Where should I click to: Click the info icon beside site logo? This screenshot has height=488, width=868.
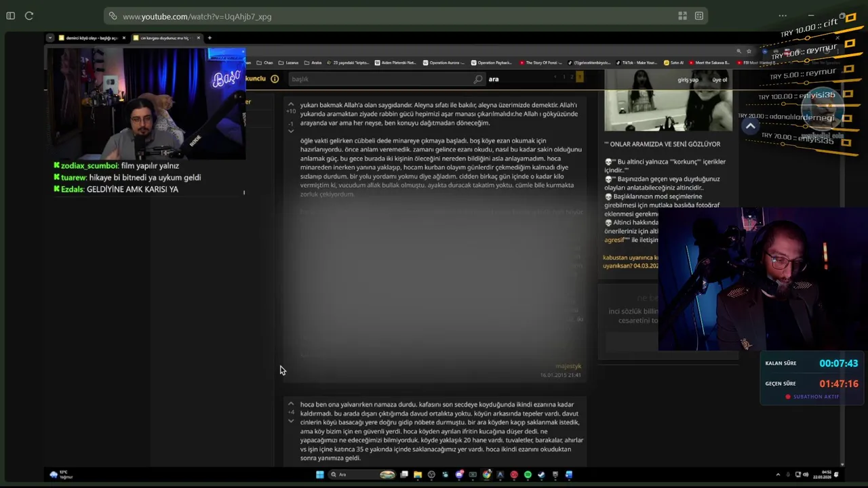tap(275, 79)
